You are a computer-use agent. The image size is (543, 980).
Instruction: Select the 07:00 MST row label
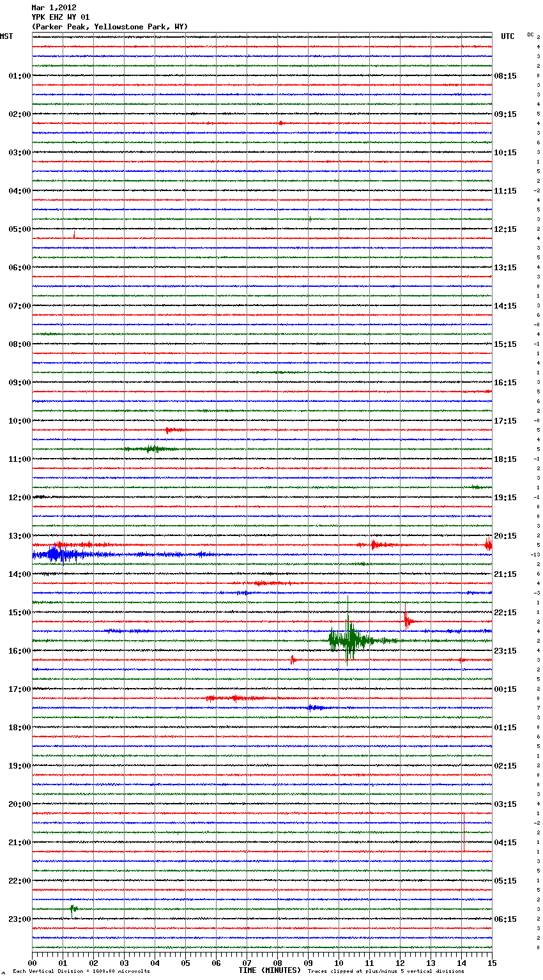(x=20, y=306)
